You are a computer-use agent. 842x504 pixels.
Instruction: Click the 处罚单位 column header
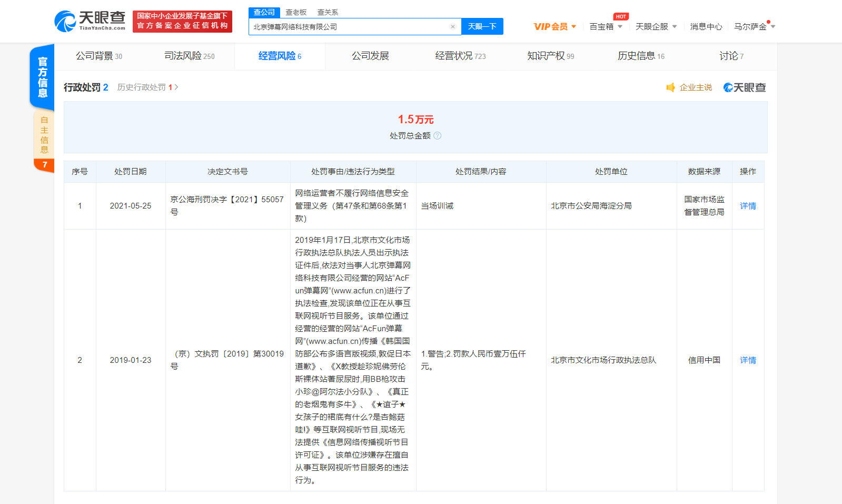click(611, 172)
